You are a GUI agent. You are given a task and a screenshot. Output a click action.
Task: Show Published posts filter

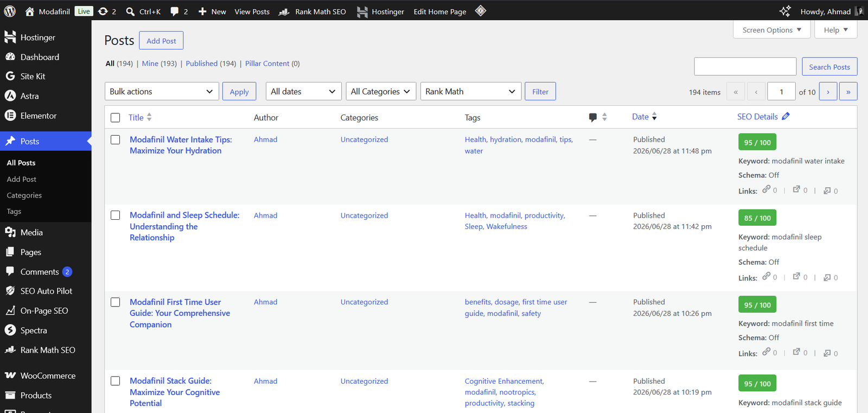tap(201, 63)
